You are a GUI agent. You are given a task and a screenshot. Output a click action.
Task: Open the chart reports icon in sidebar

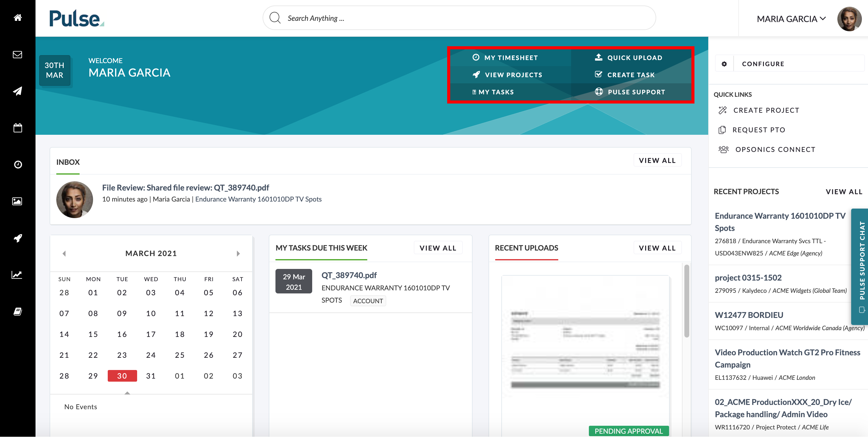[17, 275]
